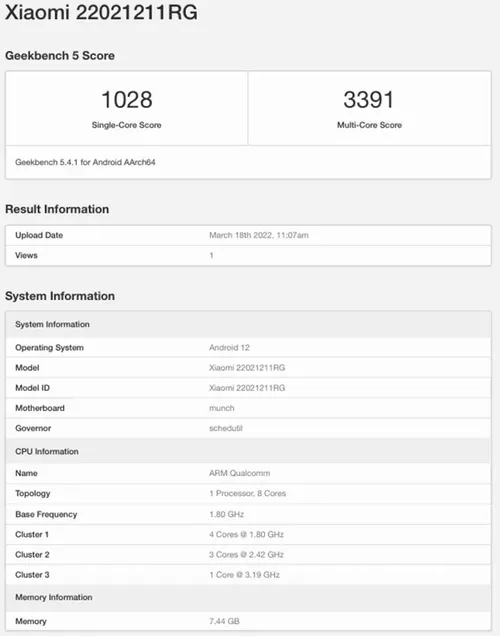Click the Name label under CPU Information

coord(26,473)
